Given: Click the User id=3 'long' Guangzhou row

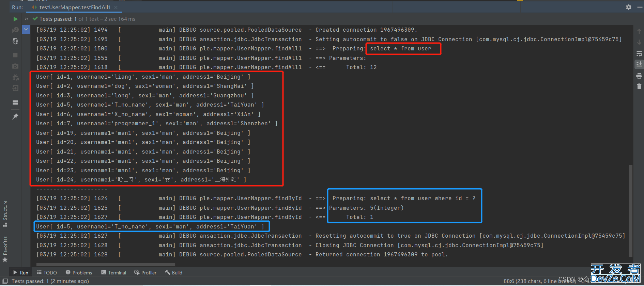Looking at the screenshot, I should [145, 96].
